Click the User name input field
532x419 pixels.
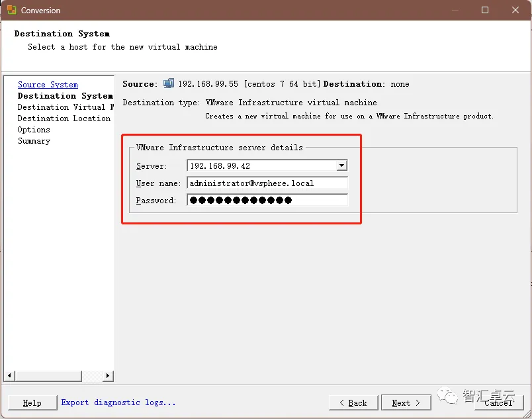click(x=267, y=183)
